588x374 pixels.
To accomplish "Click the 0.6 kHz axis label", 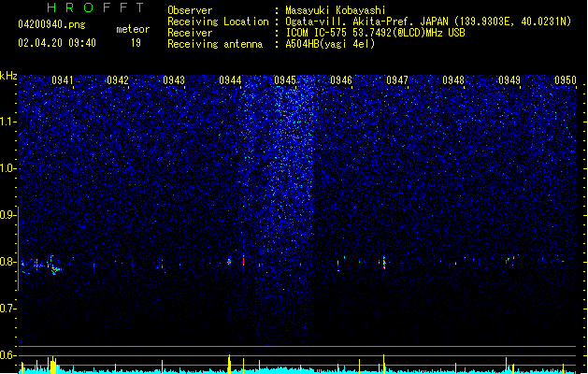I will [7, 355].
